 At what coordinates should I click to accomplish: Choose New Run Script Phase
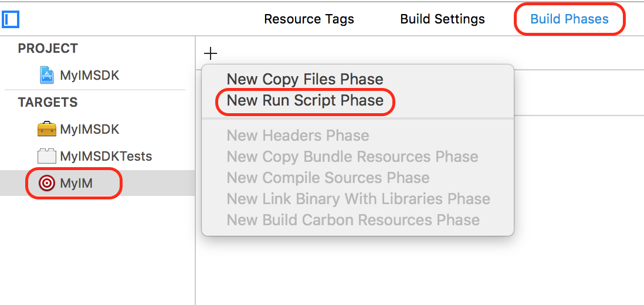tap(305, 100)
